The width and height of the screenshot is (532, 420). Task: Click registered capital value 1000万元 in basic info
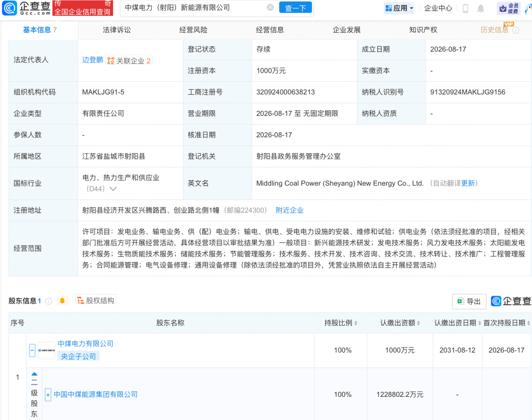271,70
